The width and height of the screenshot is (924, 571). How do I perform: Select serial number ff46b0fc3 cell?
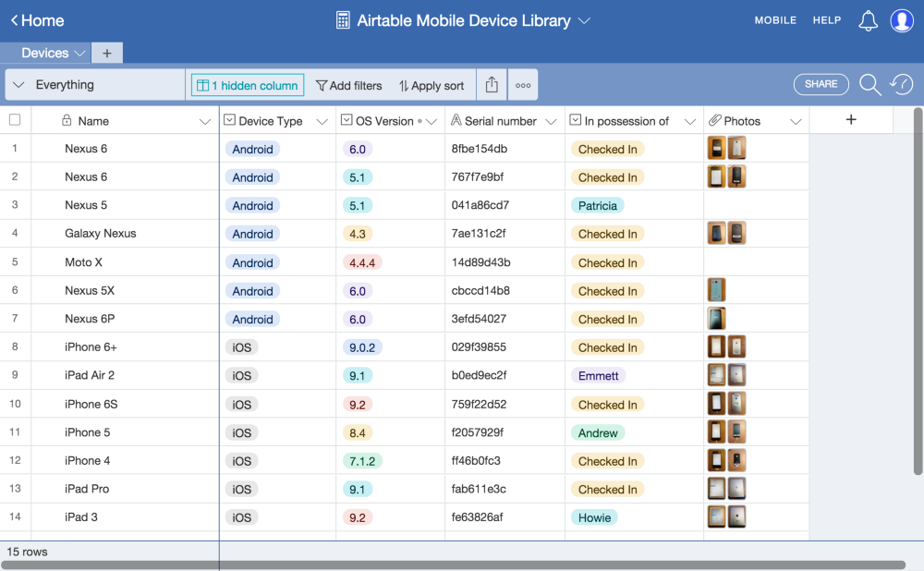point(505,461)
